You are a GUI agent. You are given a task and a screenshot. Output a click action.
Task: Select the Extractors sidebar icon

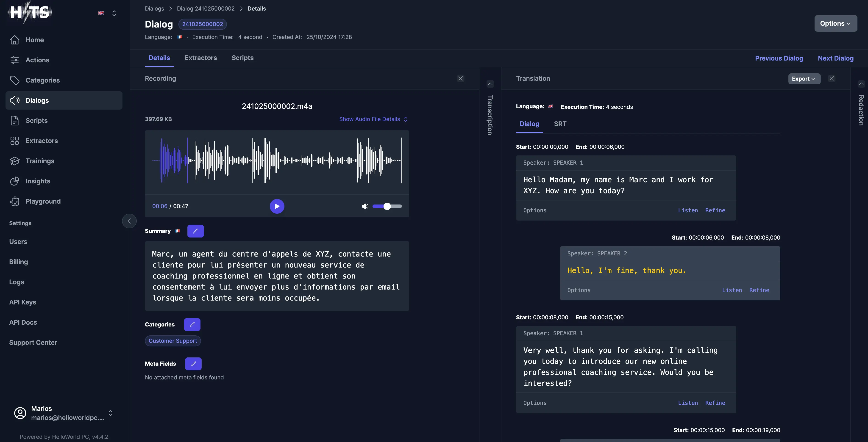coord(15,141)
